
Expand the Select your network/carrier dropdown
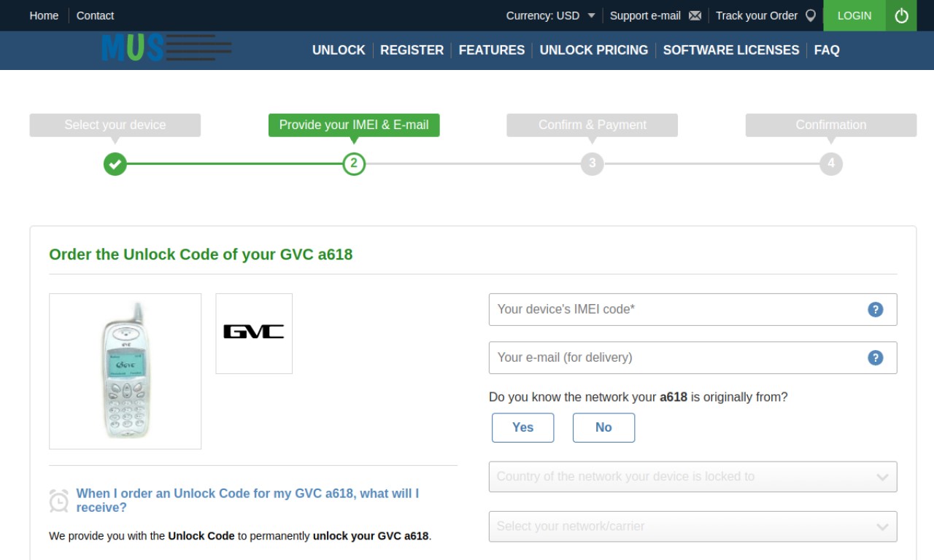pos(692,526)
